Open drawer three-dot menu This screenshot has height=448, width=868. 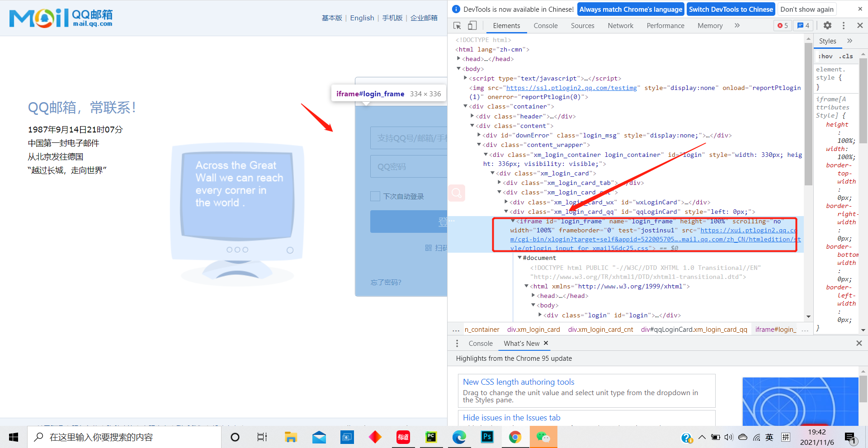[x=457, y=344]
